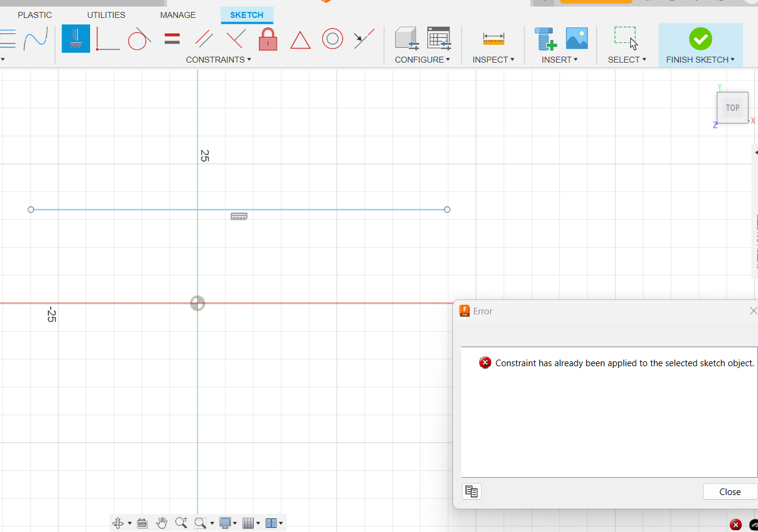Viewport: 758px width, 532px height.
Task: Select the SKETCH tab
Action: (247, 15)
